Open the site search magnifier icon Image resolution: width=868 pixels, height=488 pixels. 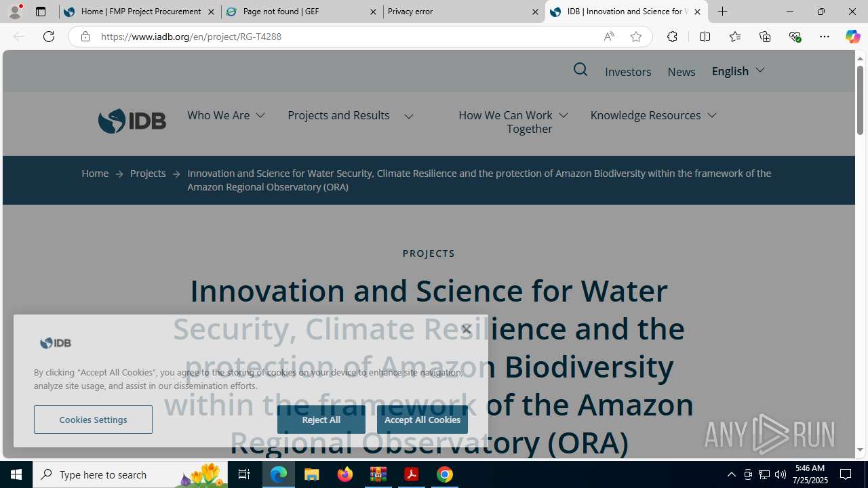[x=580, y=70]
